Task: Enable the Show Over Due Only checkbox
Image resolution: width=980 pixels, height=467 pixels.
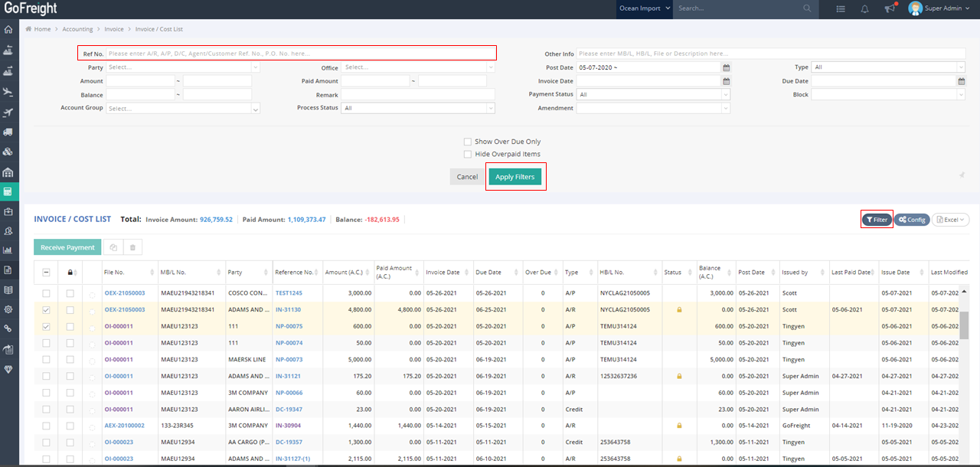Action: click(467, 141)
